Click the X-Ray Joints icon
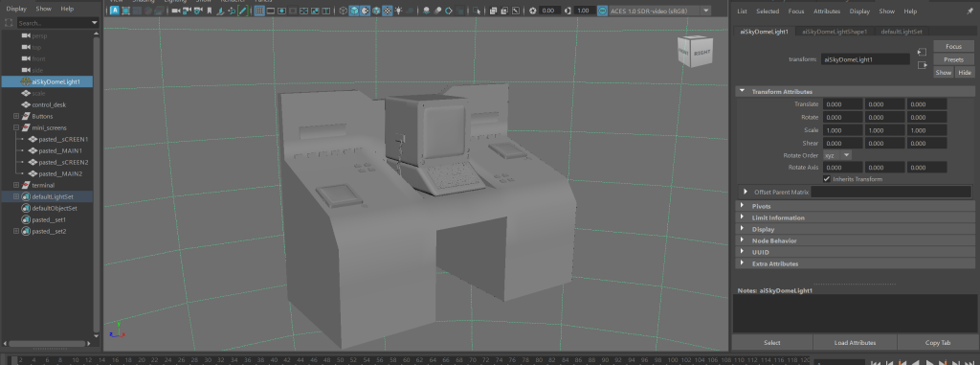This screenshot has width=980, height=365. [x=516, y=11]
